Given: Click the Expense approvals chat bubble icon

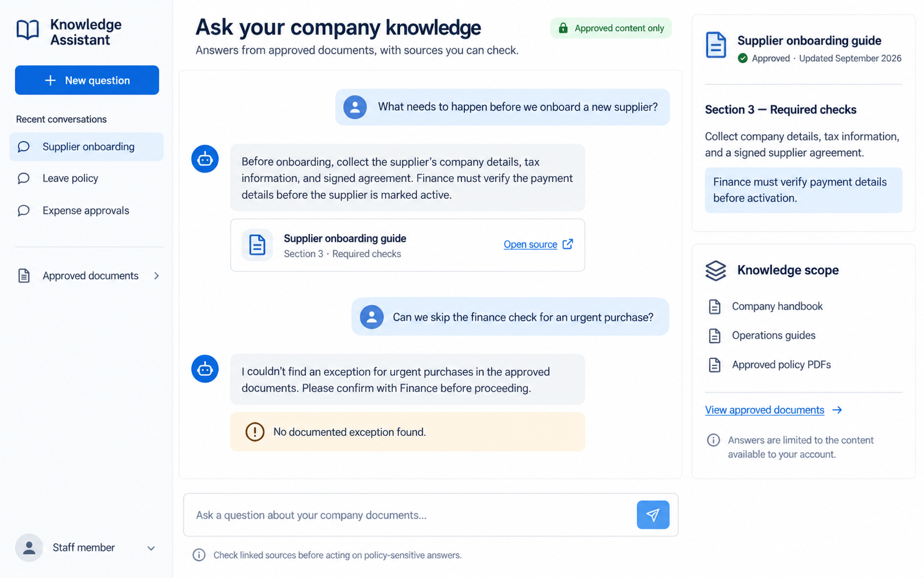Looking at the screenshot, I should click(24, 210).
